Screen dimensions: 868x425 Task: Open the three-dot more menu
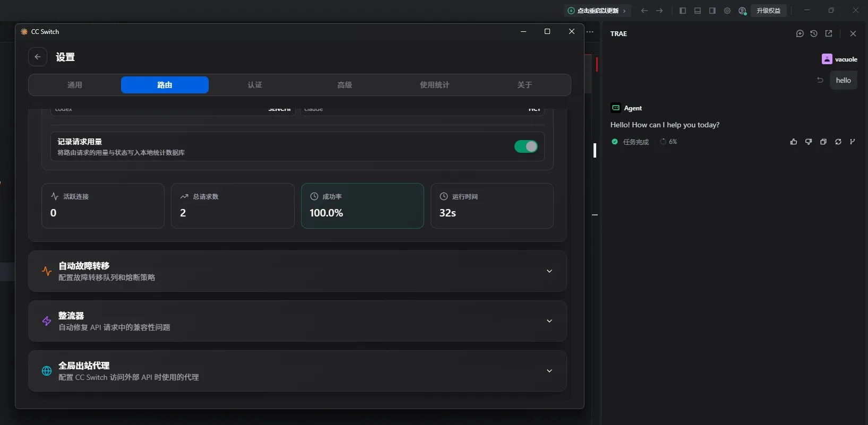590,32
